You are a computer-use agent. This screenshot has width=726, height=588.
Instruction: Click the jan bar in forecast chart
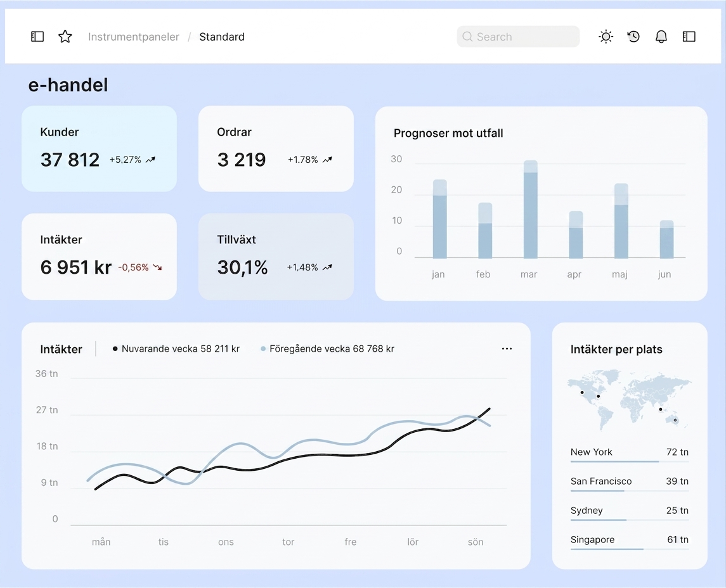439,219
